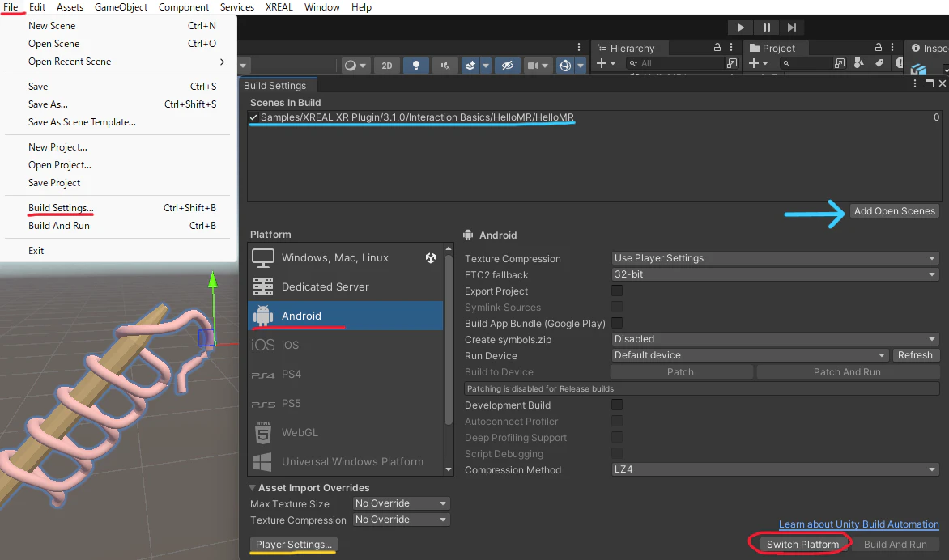Click the search by type icon in Project
Viewport: 949px width, 560px height.
(860, 62)
